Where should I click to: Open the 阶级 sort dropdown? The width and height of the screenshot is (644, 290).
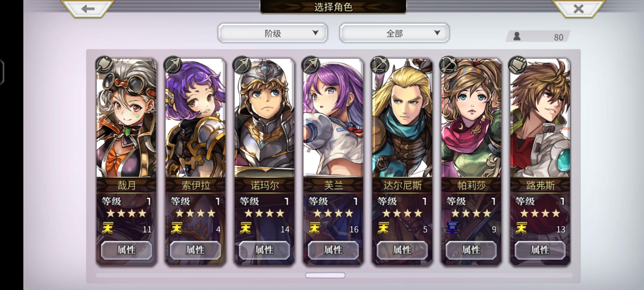click(x=273, y=33)
